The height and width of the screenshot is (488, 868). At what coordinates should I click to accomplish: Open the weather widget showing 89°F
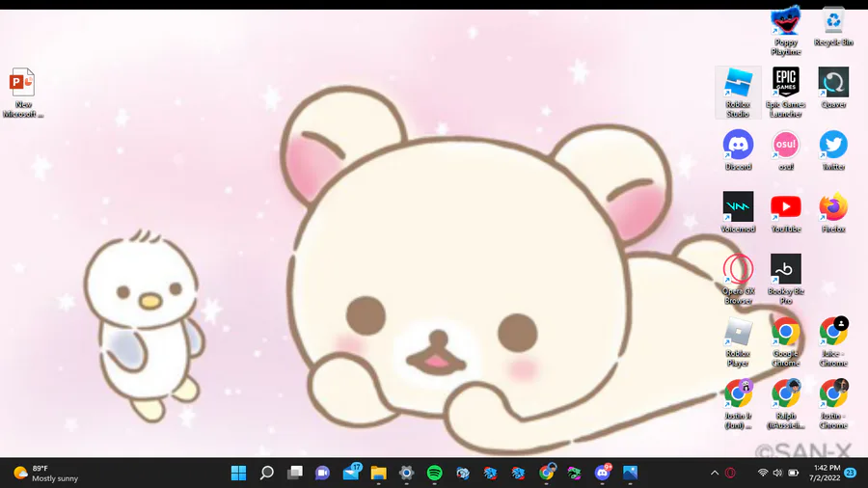(x=45, y=474)
